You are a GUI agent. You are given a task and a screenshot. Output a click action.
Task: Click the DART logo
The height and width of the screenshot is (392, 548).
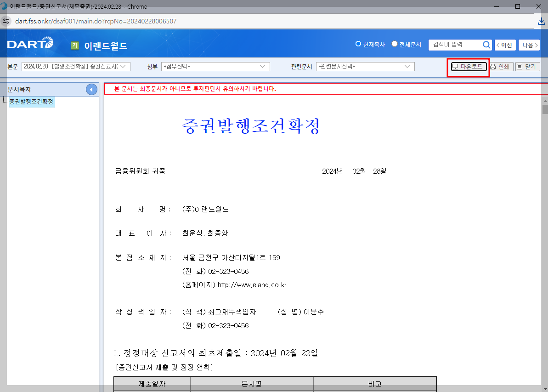tap(30, 43)
